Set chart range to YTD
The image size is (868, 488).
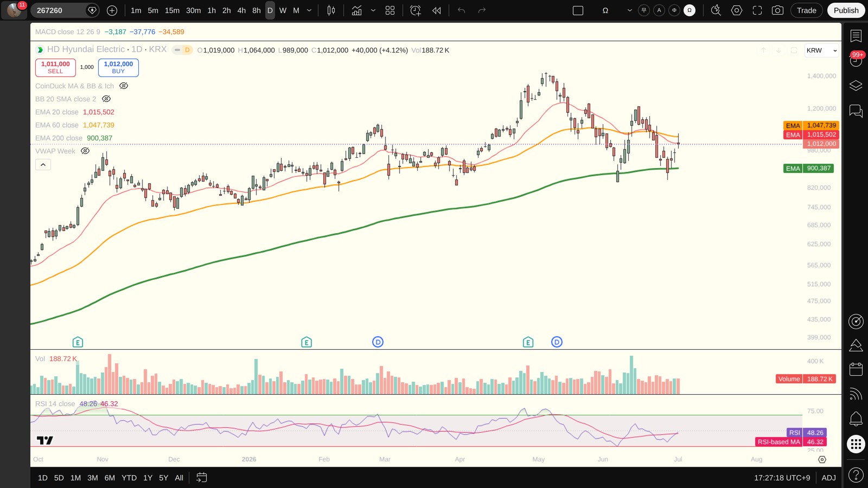coord(129,478)
